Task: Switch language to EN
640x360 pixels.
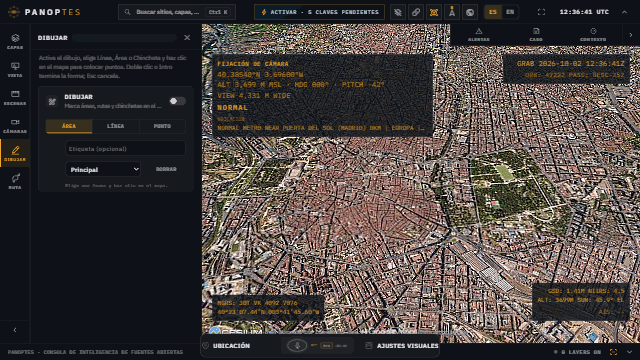Action: [x=510, y=12]
